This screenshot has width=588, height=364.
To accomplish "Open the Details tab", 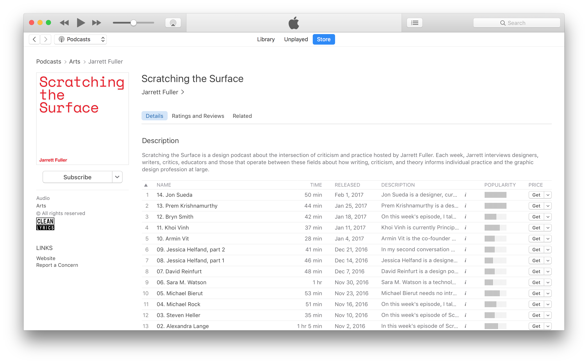I will tap(154, 116).
